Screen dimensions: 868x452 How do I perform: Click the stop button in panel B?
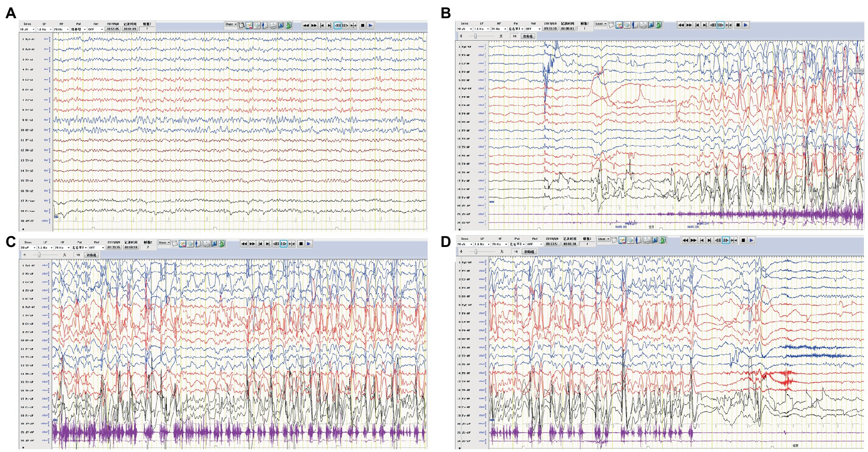[738, 25]
